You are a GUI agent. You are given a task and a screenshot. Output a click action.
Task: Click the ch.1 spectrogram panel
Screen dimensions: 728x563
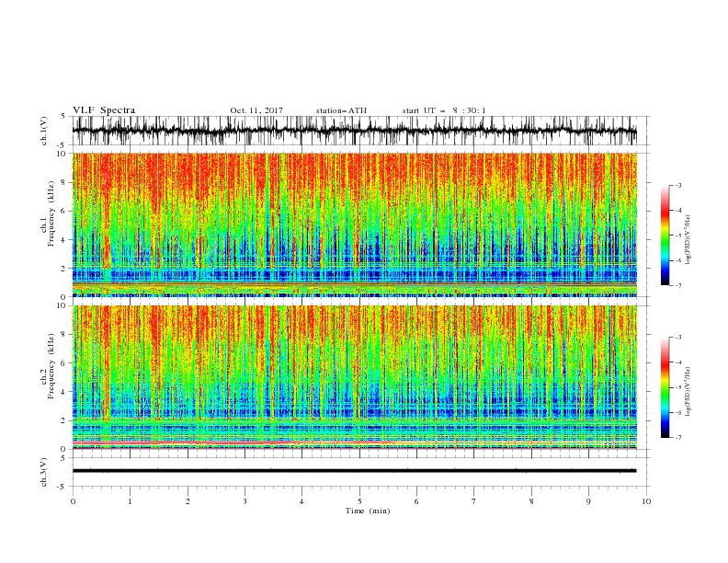pos(354,224)
